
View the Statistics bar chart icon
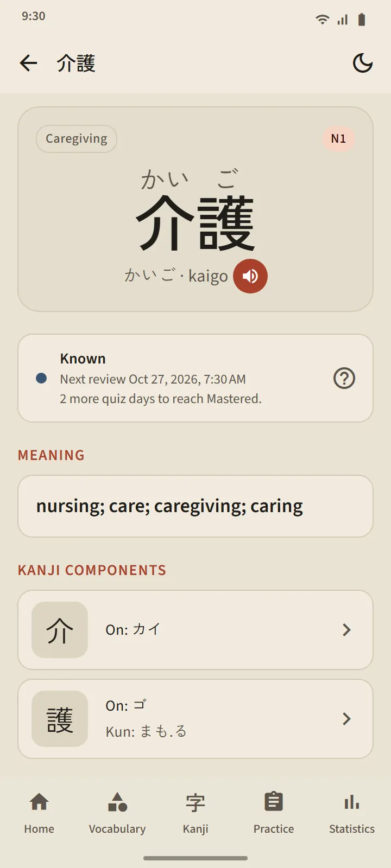tap(352, 802)
